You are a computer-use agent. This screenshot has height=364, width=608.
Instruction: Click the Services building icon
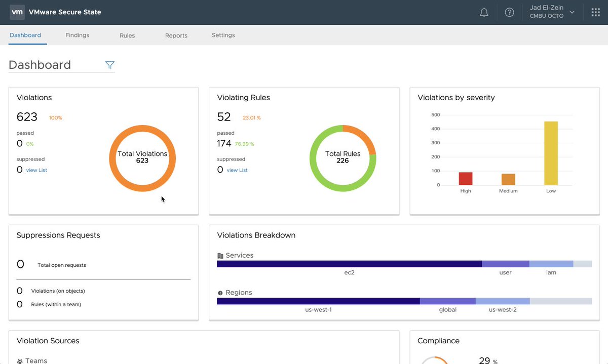220,256
